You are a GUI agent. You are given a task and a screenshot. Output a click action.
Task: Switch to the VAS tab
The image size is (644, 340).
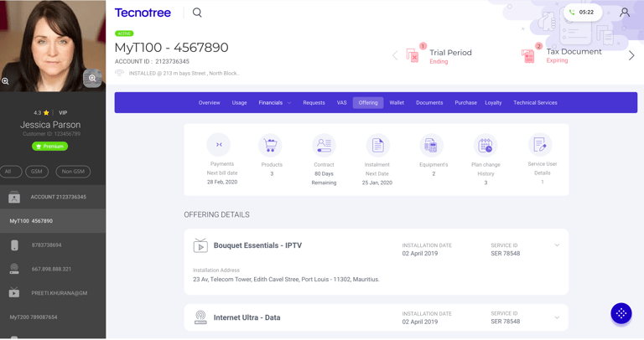[342, 103]
